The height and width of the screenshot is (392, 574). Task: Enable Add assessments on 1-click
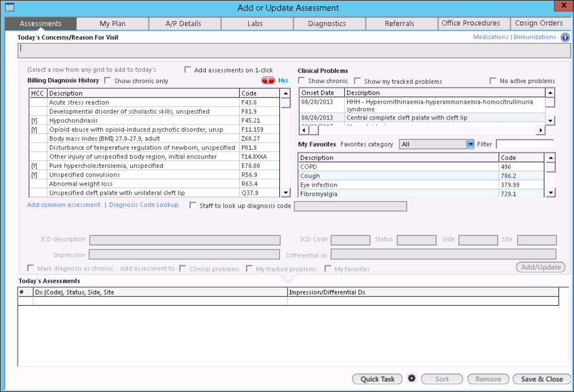click(x=188, y=70)
